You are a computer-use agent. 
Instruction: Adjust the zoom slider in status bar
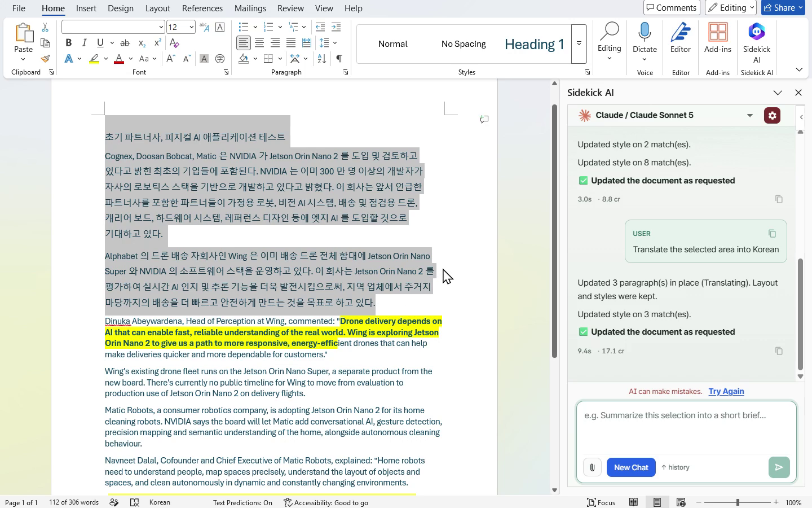[738, 502]
